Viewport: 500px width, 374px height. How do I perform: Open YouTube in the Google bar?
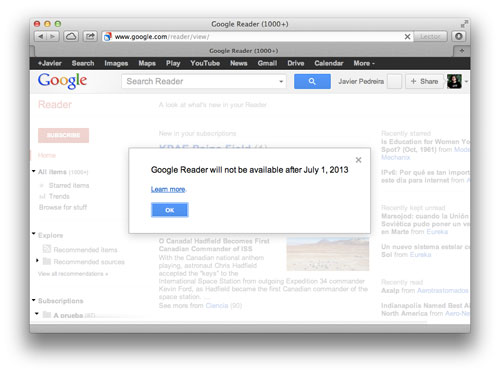(x=205, y=63)
